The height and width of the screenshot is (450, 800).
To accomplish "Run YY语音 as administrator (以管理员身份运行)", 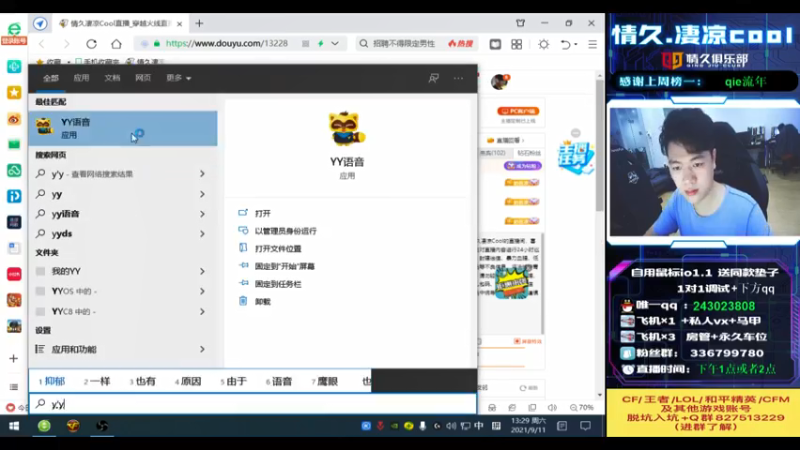I will pos(285,231).
